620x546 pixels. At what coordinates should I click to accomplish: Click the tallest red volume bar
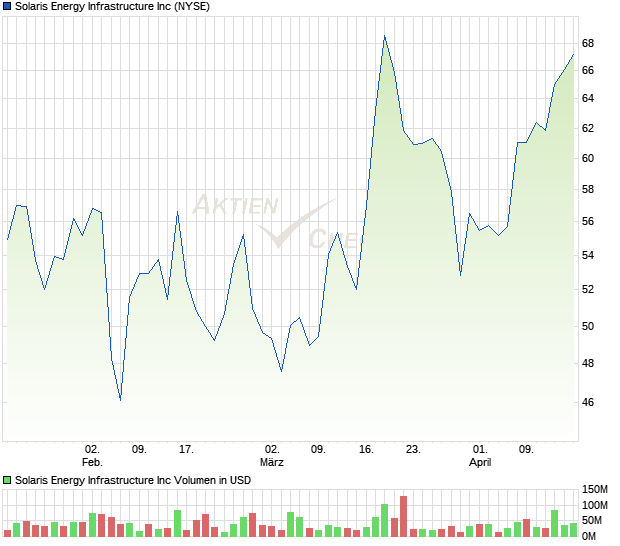coord(403,516)
